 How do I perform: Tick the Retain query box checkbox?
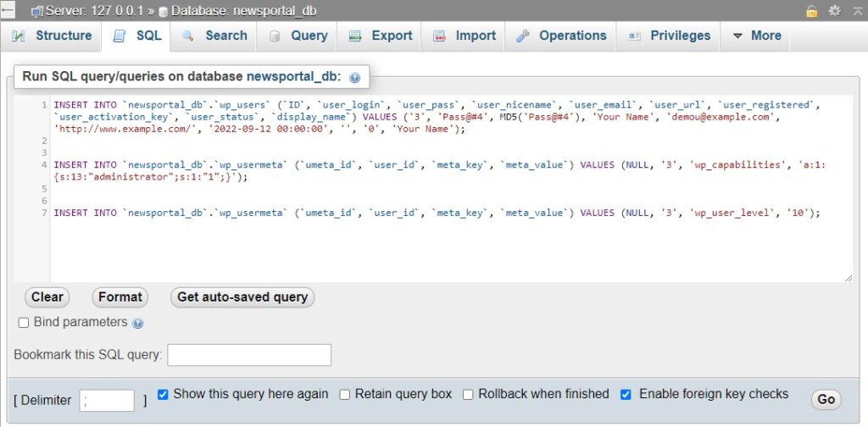tap(345, 395)
